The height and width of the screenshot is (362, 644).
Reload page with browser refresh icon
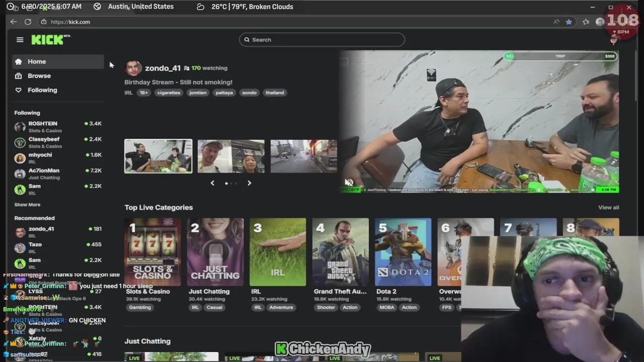(28, 22)
